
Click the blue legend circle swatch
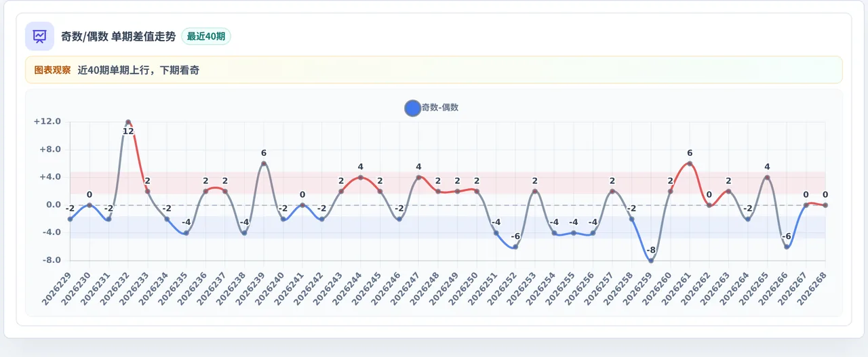(x=412, y=108)
